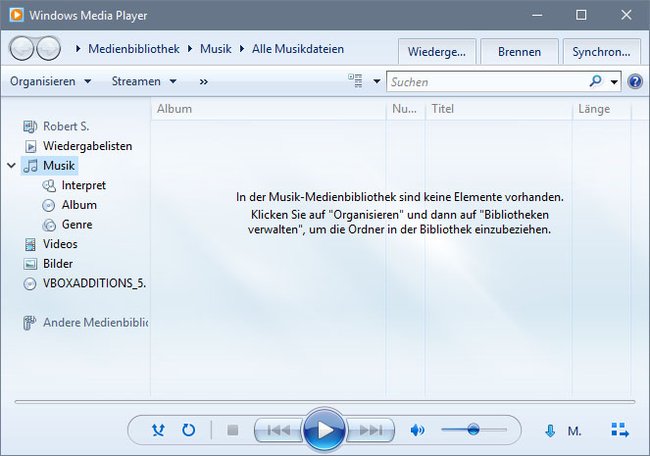Expand arrow before Medienbibliothek breadcrumb

pyautogui.click(x=78, y=49)
